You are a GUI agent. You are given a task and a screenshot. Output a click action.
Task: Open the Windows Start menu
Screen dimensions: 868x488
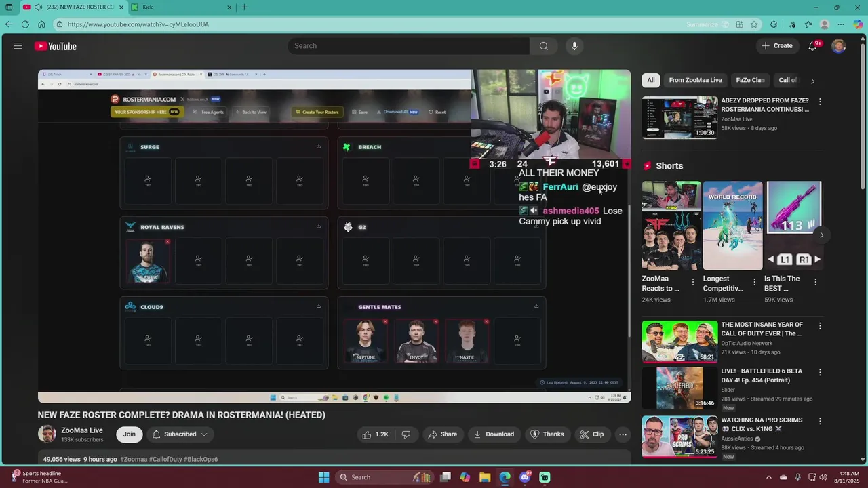[x=324, y=477]
